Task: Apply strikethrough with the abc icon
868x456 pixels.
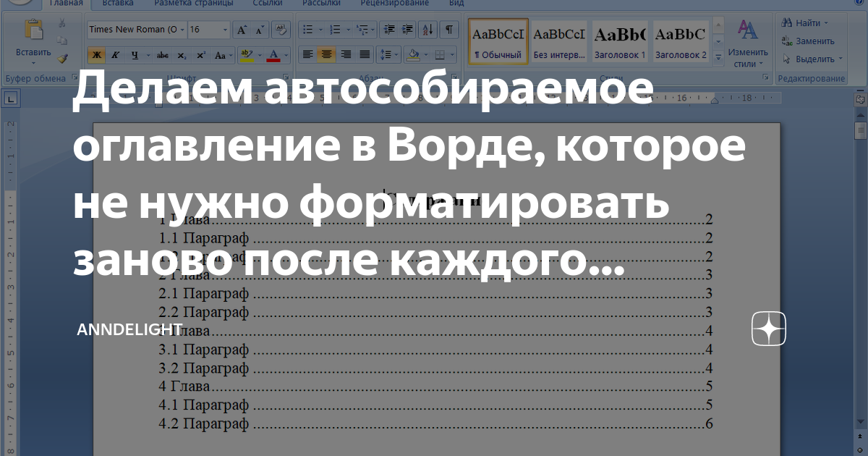Action: pyautogui.click(x=163, y=55)
